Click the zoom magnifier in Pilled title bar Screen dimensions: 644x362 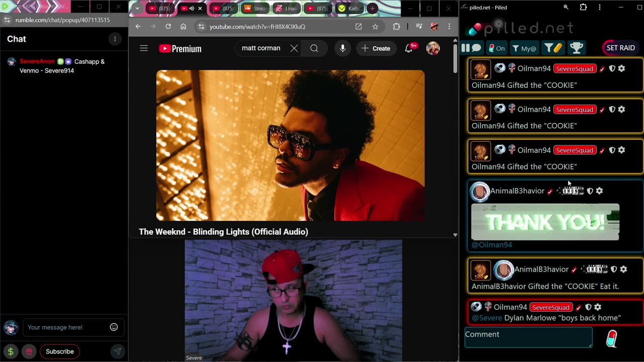pos(566,8)
